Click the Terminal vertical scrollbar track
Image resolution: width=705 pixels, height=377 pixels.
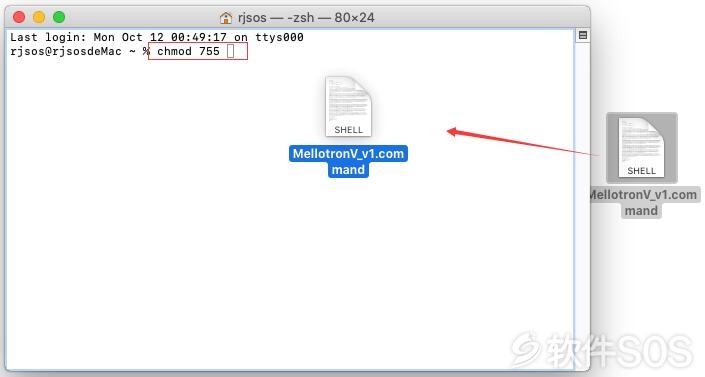[582, 202]
